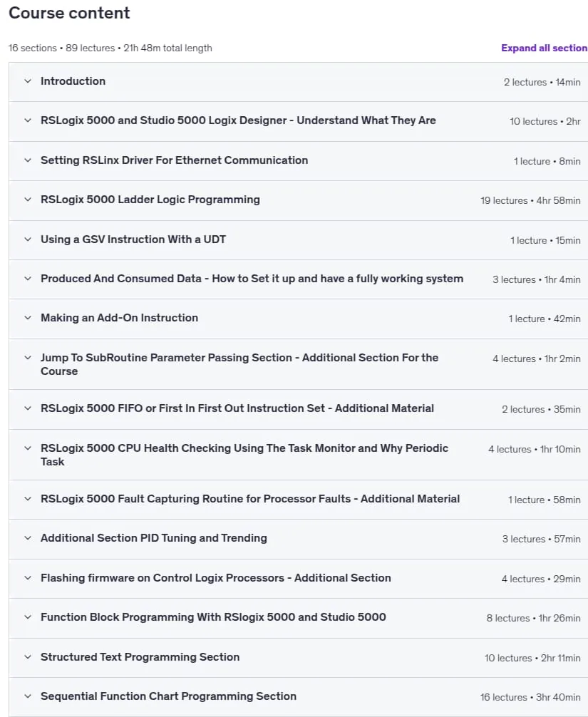The image size is (588, 717).
Task: Expand the Introduction section chevron
Action: [x=28, y=81]
